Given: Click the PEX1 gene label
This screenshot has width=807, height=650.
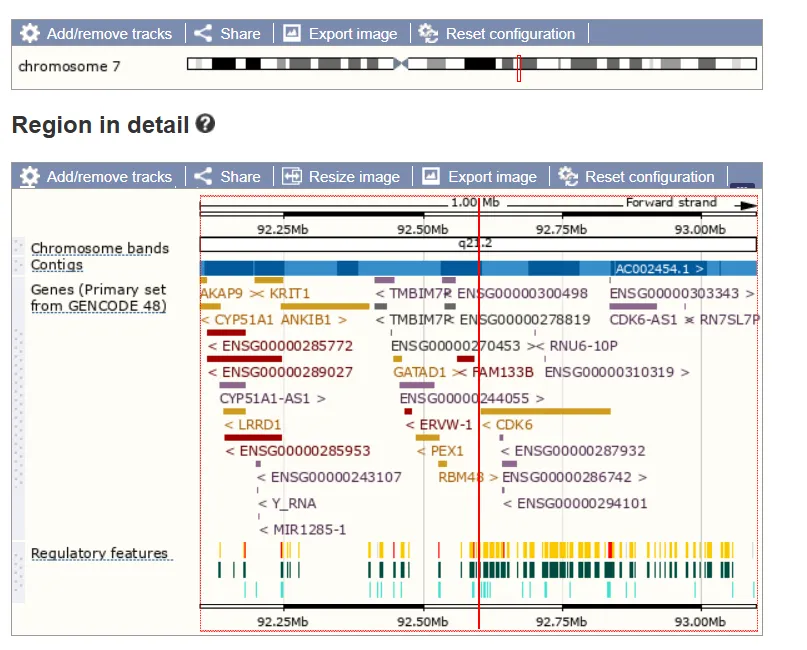Looking at the screenshot, I should (447, 451).
